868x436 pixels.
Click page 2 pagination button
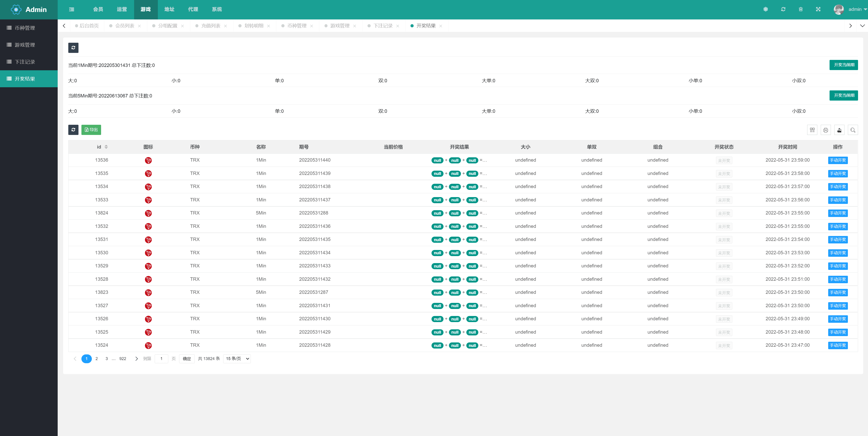pyautogui.click(x=97, y=359)
